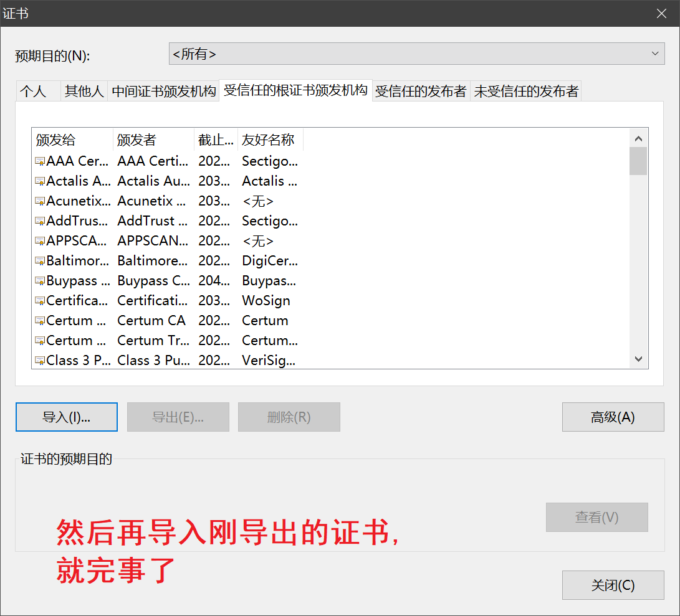The image size is (680, 616).
Task: Sort by the 颁发者 column header
Action: click(153, 140)
